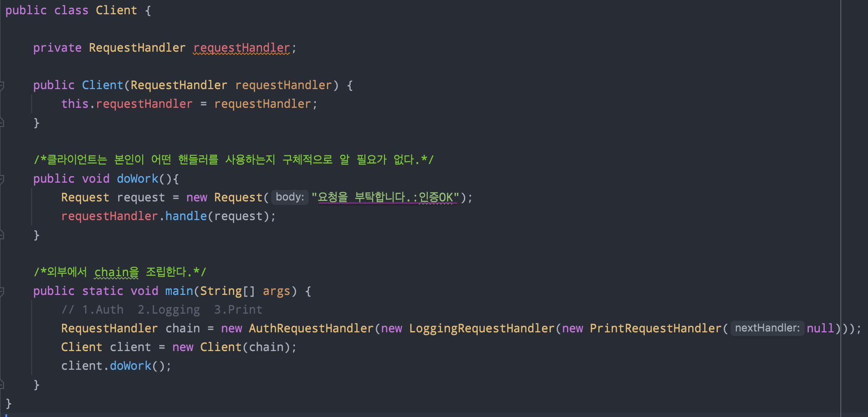The width and height of the screenshot is (868, 417).
Task: Click the 'this' keyword in constructor
Action: [x=75, y=104]
